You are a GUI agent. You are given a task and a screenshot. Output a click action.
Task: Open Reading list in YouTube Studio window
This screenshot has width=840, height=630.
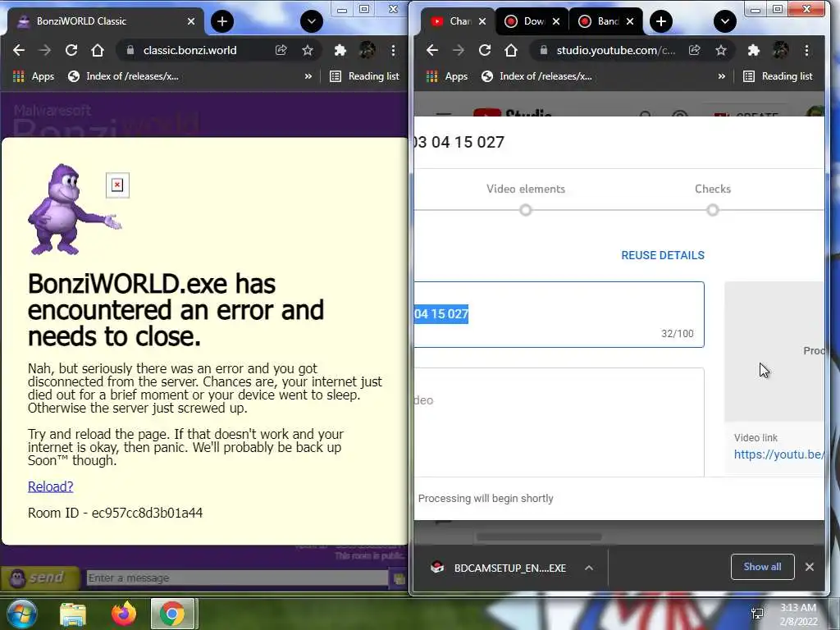778,76
